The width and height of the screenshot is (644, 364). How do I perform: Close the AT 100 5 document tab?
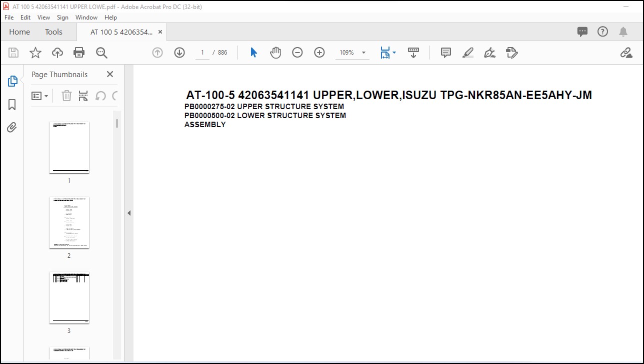click(x=160, y=32)
